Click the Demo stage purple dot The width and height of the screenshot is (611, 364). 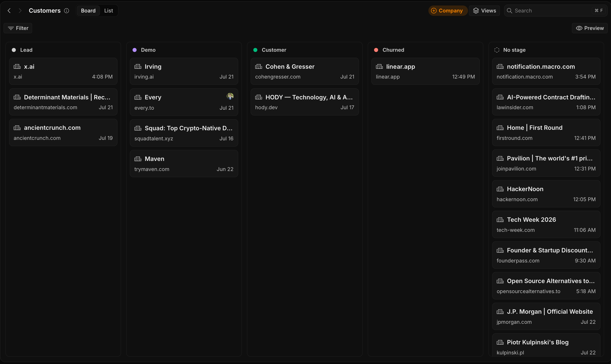(x=134, y=50)
